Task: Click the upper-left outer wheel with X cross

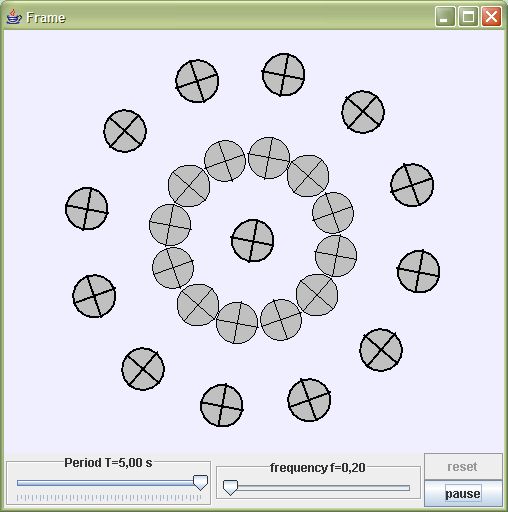Action: click(125, 131)
